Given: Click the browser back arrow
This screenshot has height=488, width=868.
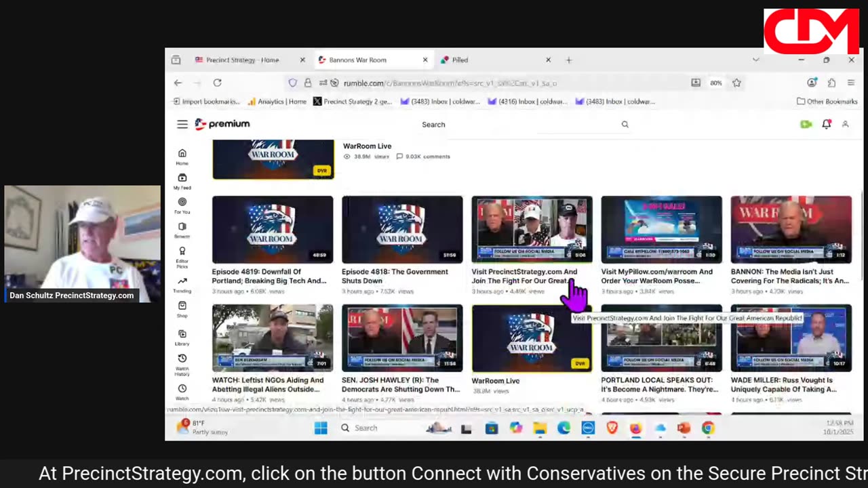Looking at the screenshot, I should (178, 83).
